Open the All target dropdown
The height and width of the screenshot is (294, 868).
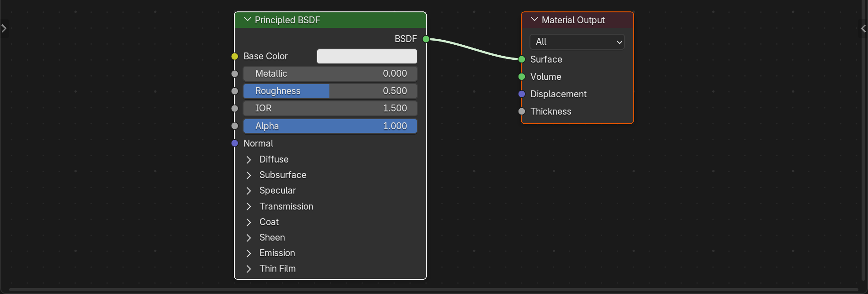[577, 42]
